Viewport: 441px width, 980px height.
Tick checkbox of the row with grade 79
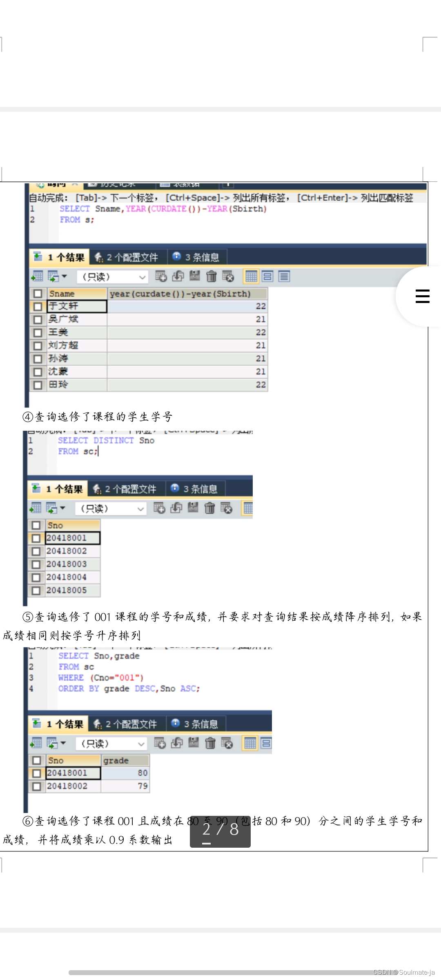pyautogui.click(x=37, y=786)
